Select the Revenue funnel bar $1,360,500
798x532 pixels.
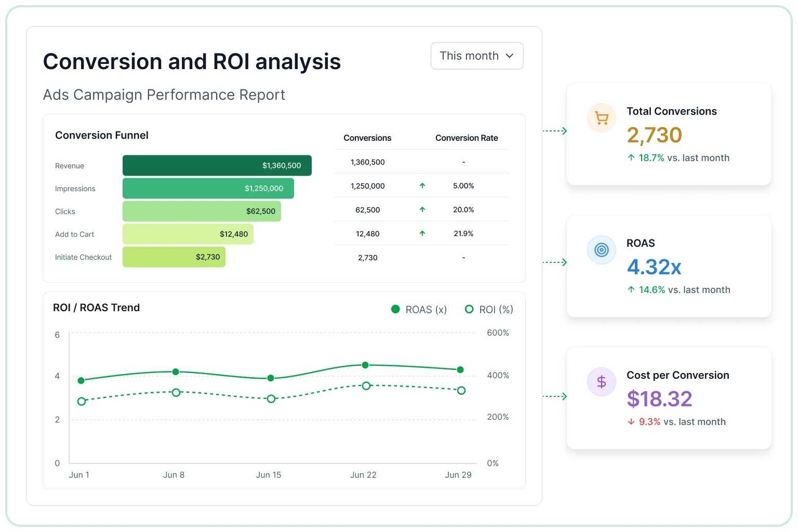point(217,165)
